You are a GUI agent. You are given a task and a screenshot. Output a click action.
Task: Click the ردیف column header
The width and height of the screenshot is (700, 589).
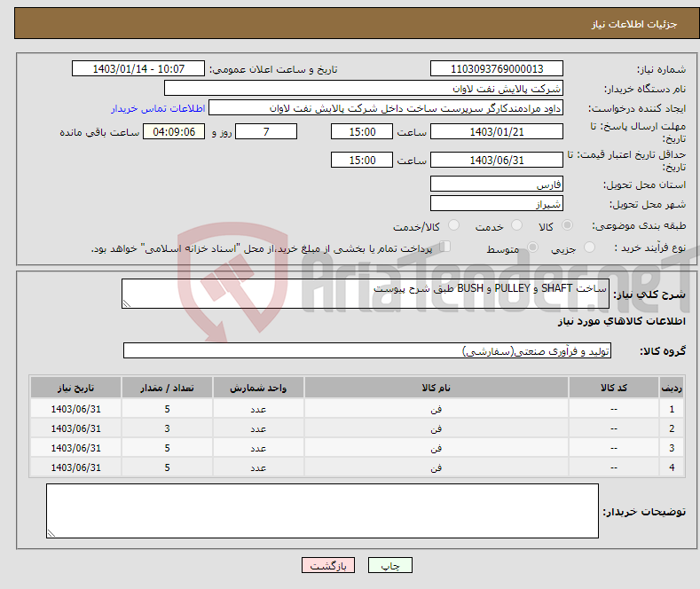(x=672, y=388)
